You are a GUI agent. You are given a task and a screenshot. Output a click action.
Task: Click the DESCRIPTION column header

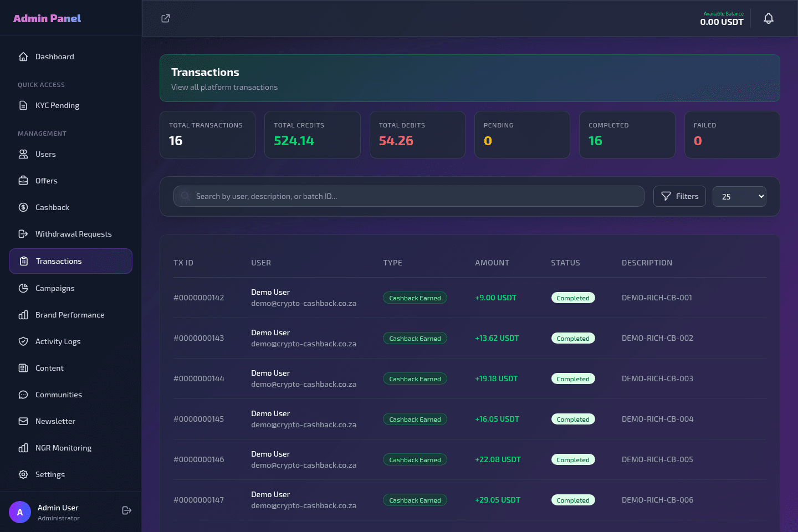pos(647,263)
